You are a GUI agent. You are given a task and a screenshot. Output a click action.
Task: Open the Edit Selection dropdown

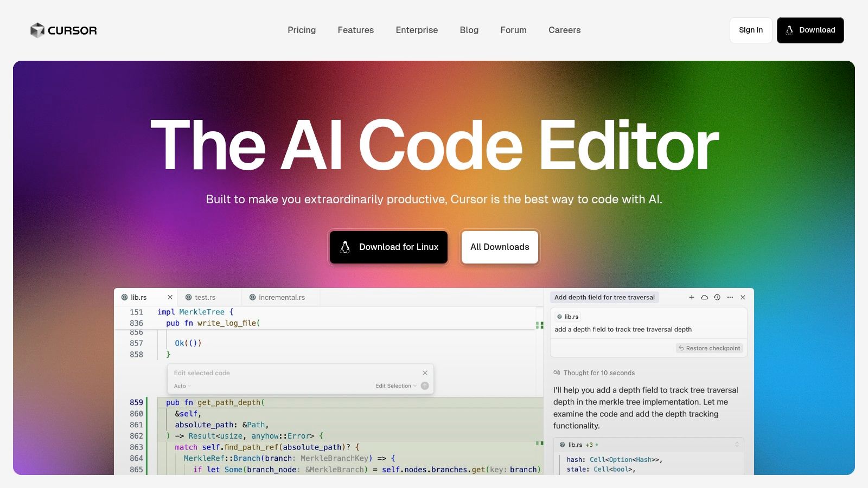click(x=396, y=386)
